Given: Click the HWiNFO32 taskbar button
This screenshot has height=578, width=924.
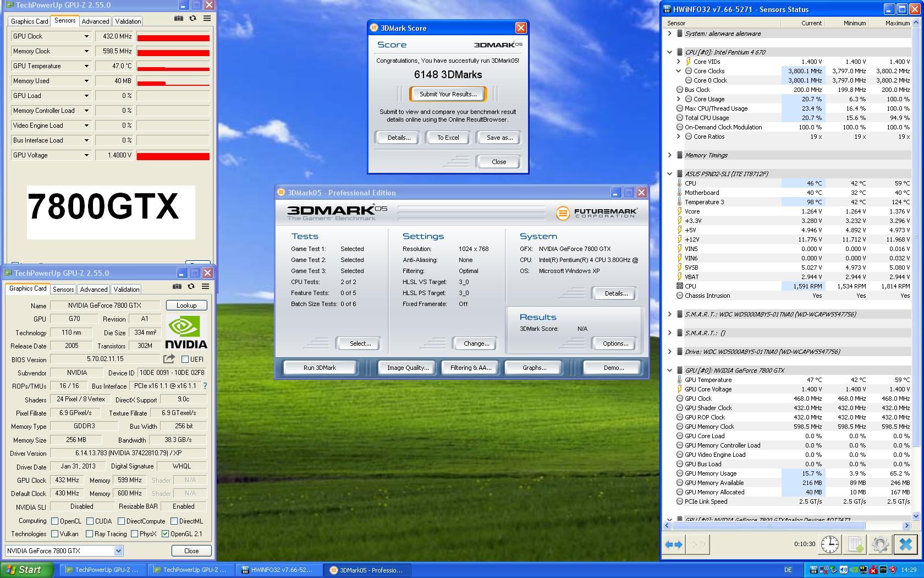Looking at the screenshot, I should click(279, 570).
